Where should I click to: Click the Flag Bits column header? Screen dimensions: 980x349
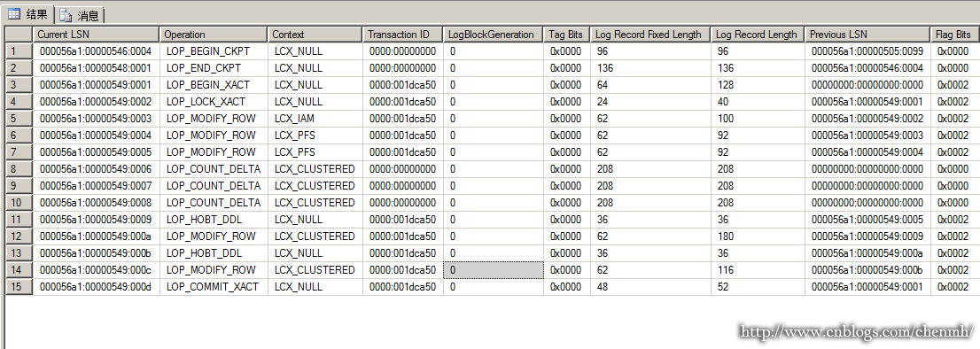click(x=955, y=35)
